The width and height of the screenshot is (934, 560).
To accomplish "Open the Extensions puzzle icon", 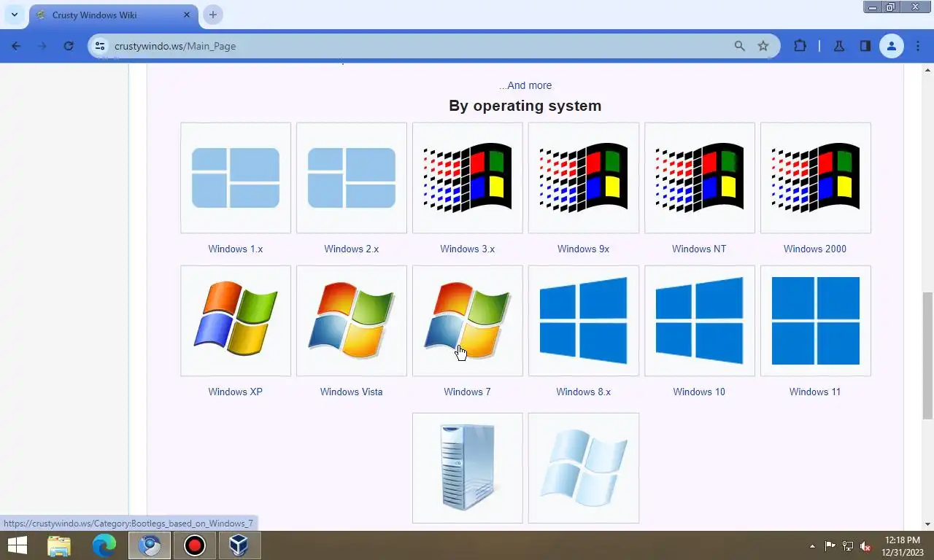I will click(x=800, y=46).
